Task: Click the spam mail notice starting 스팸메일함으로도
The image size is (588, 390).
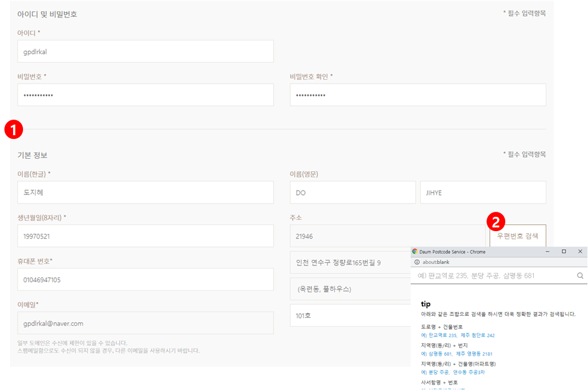Action: point(108,351)
